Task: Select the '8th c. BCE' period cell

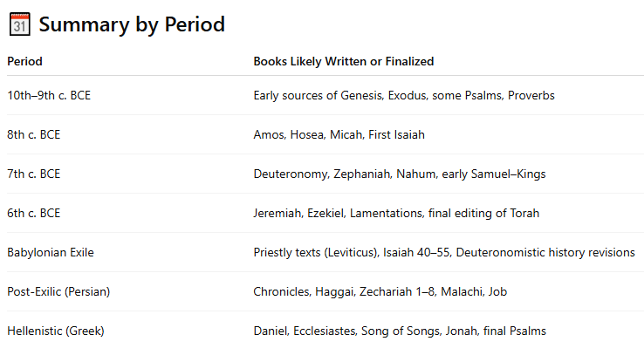Action: point(34,134)
